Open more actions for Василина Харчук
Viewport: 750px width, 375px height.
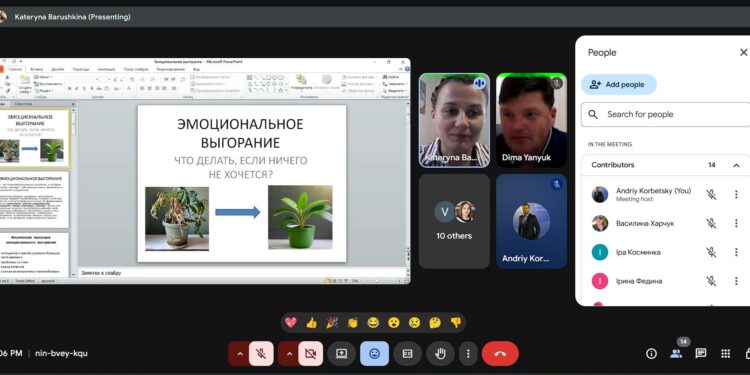736,223
